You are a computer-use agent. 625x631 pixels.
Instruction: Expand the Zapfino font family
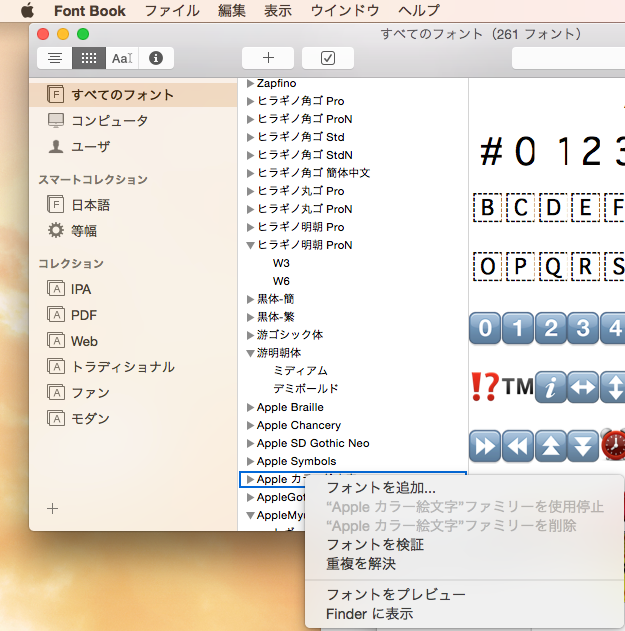[250, 83]
